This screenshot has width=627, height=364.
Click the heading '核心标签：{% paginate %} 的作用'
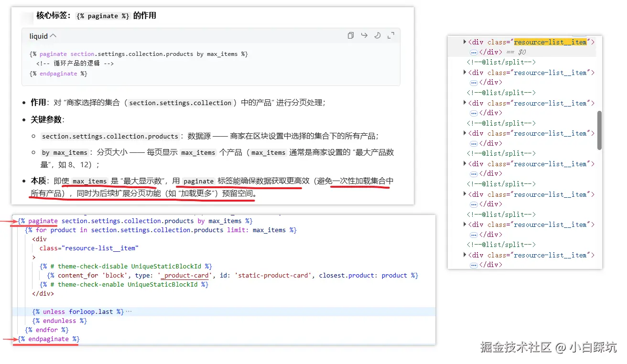pyautogui.click(x=96, y=16)
